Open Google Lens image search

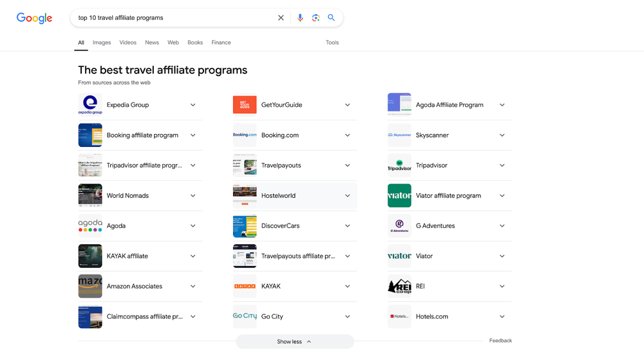click(x=316, y=17)
